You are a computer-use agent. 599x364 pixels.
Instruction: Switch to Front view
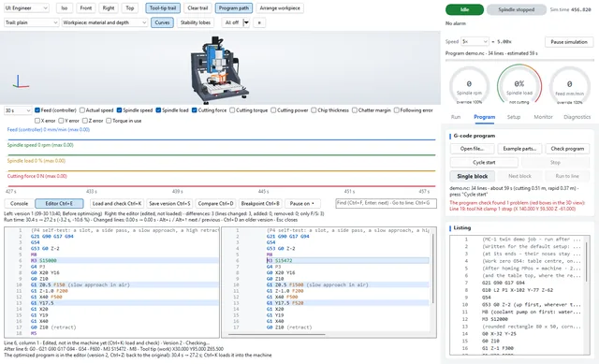pyautogui.click(x=86, y=8)
